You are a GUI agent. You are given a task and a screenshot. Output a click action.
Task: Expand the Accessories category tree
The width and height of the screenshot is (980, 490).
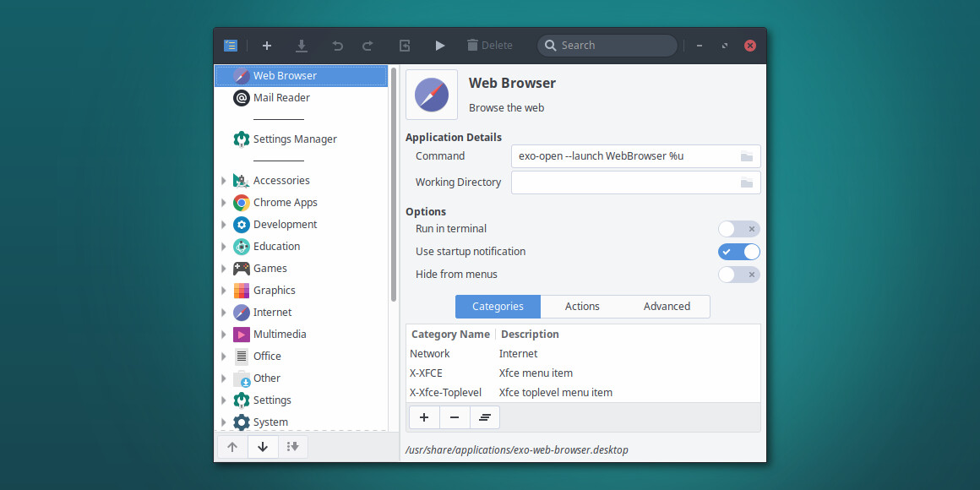(x=224, y=181)
